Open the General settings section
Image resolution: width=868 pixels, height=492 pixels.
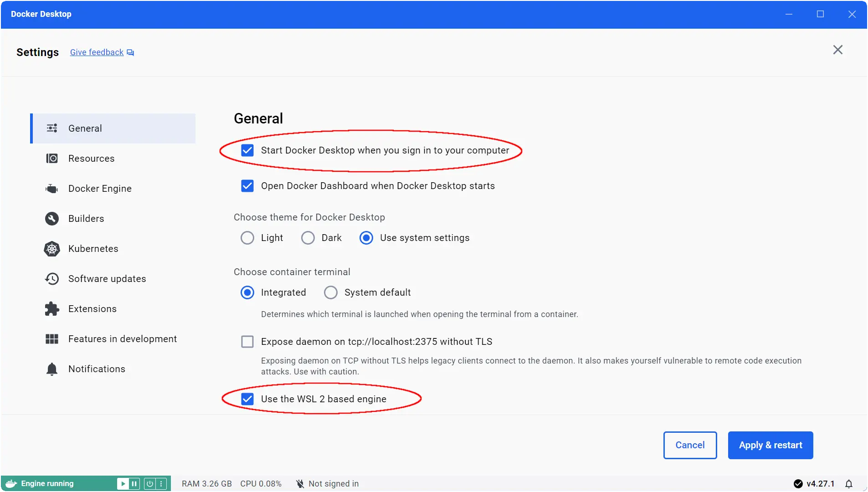tap(113, 128)
